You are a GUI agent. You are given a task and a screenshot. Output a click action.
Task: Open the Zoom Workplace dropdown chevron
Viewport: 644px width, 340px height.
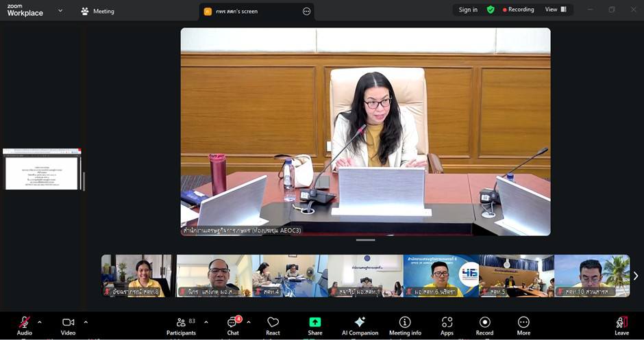[x=60, y=10]
